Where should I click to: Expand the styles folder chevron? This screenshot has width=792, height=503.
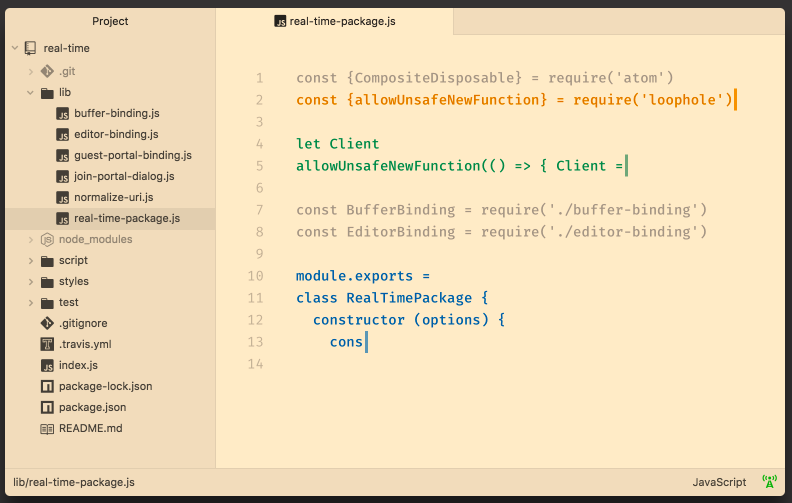31,282
